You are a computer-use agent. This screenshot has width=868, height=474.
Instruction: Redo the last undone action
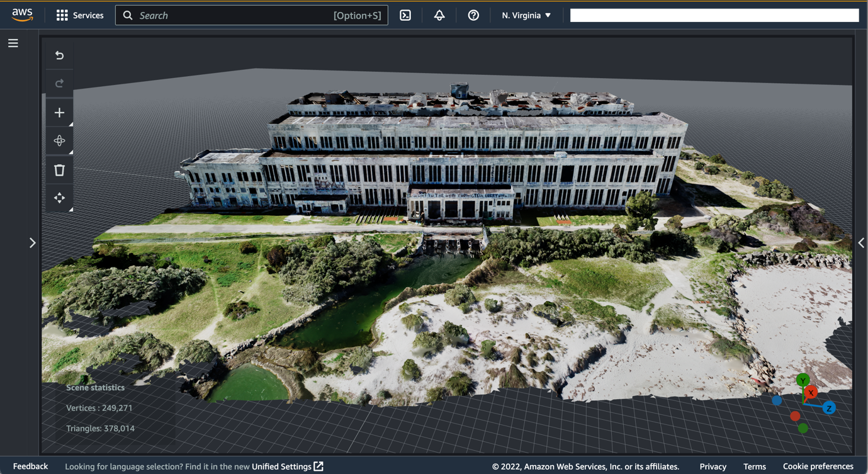59,83
